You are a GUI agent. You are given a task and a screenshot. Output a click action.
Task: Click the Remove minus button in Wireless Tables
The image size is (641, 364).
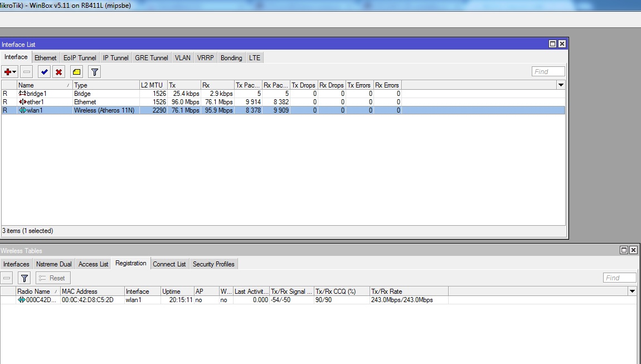coord(7,278)
